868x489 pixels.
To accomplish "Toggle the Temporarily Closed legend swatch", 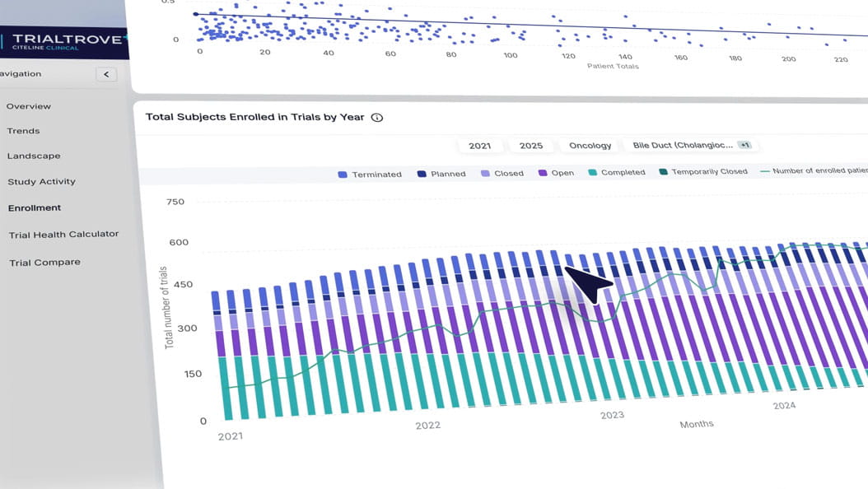I will coord(663,171).
